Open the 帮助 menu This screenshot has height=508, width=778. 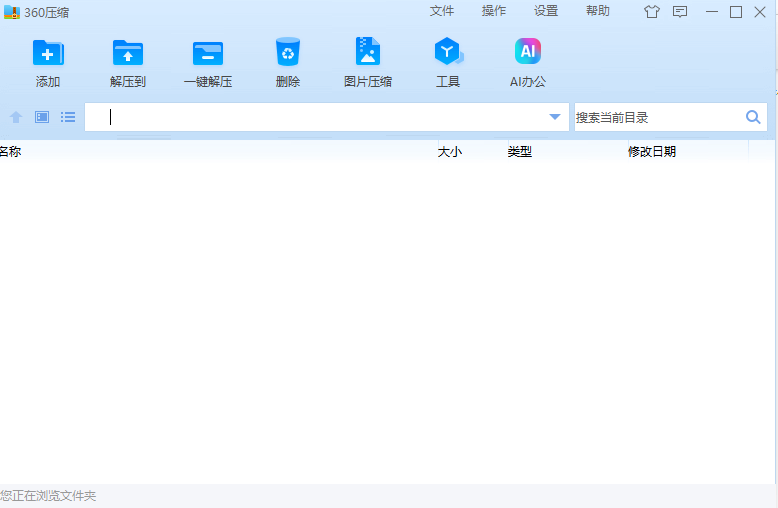(598, 11)
